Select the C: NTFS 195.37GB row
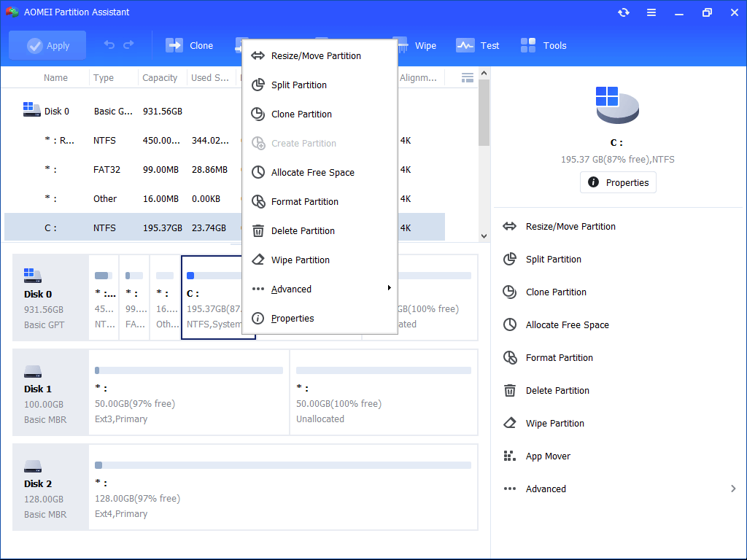Image resolution: width=747 pixels, height=560 pixels. [224, 227]
